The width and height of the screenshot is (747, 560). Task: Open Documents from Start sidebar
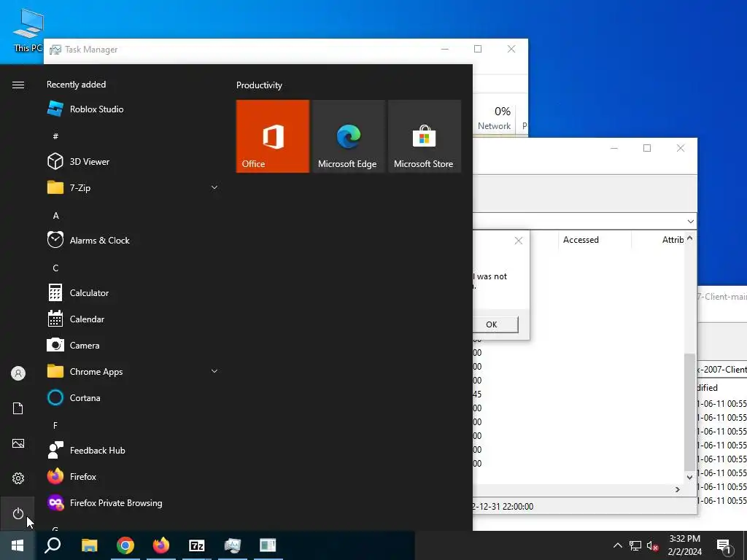[18, 408]
